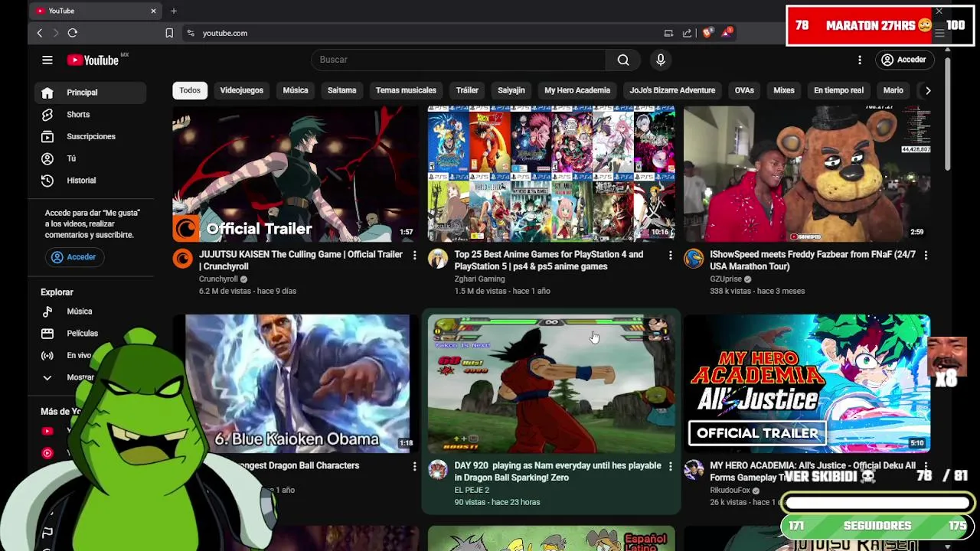Select the Videojuegos filter chip

(x=242, y=90)
